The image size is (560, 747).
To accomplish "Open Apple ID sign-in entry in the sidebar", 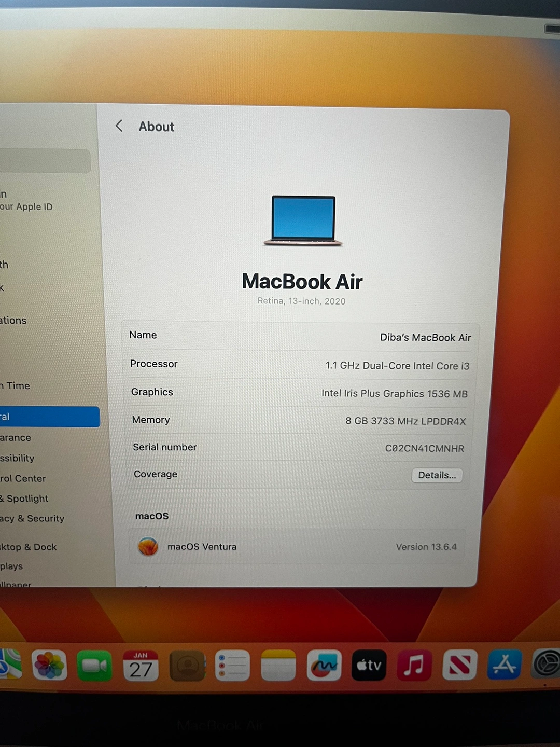I will coord(26,201).
